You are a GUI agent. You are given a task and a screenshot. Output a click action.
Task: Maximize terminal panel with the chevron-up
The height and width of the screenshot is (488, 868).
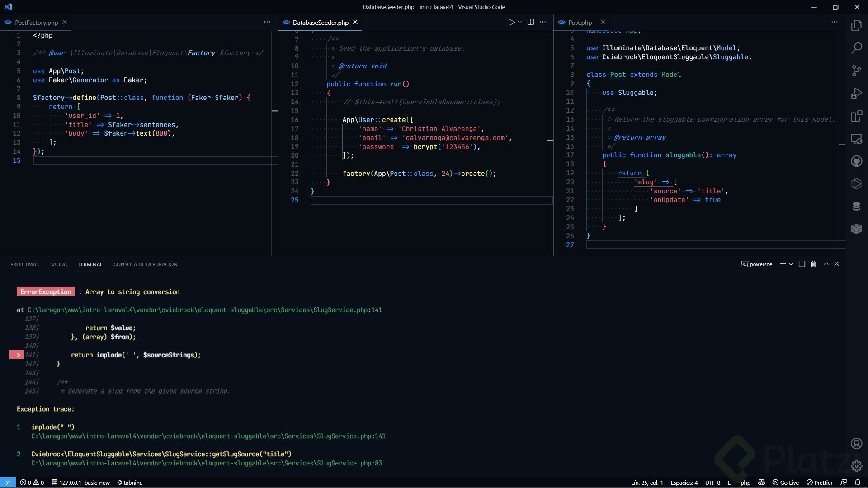tap(826, 264)
